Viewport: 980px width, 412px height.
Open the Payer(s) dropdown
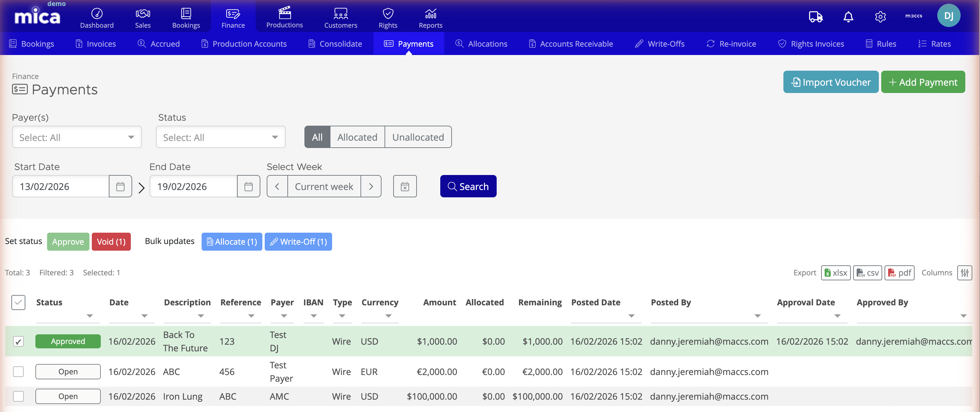click(x=76, y=137)
